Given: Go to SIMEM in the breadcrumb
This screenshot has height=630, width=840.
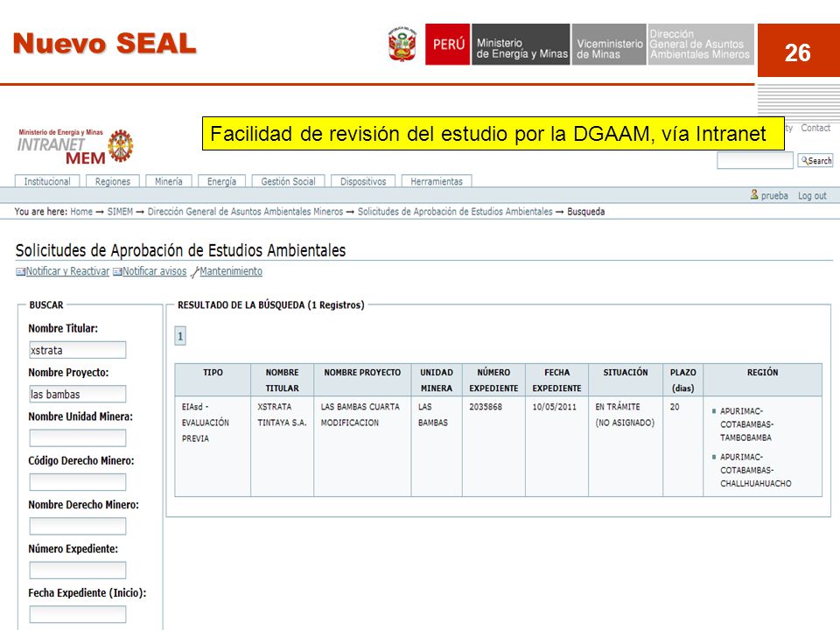Looking at the screenshot, I should pyautogui.click(x=120, y=212).
